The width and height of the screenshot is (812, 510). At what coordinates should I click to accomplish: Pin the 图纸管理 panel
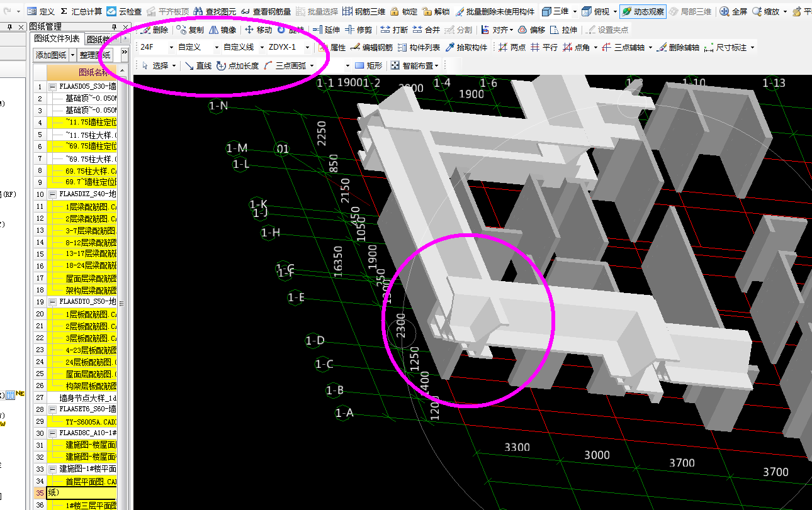tap(114, 26)
